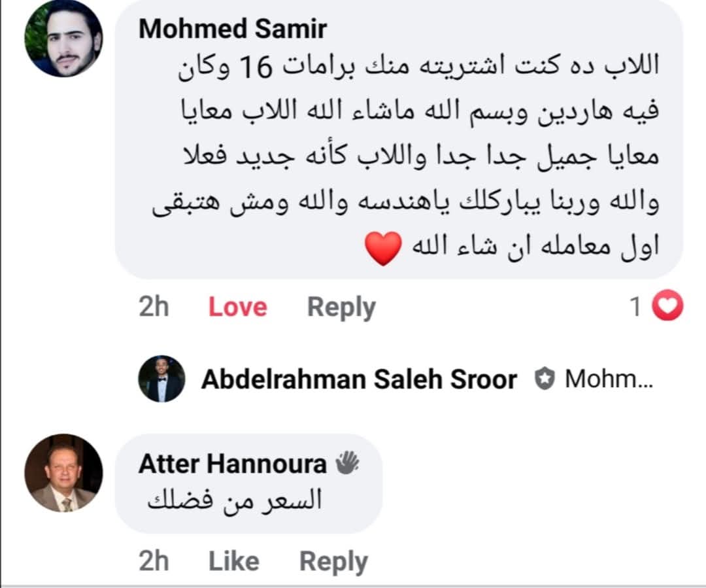Click the waving hand badge beside Atter Hannoura

point(347,464)
